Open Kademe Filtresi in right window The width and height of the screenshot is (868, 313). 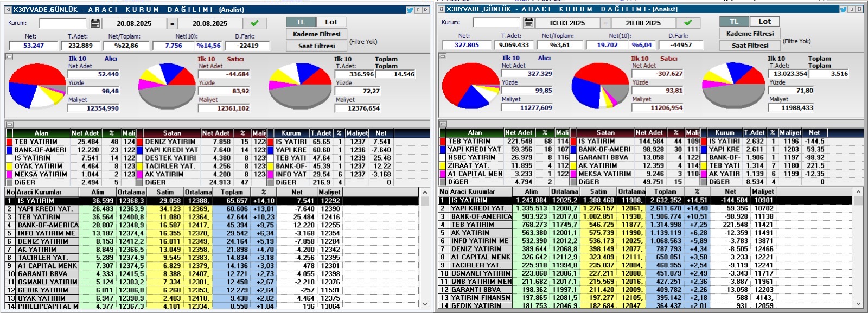[750, 33]
